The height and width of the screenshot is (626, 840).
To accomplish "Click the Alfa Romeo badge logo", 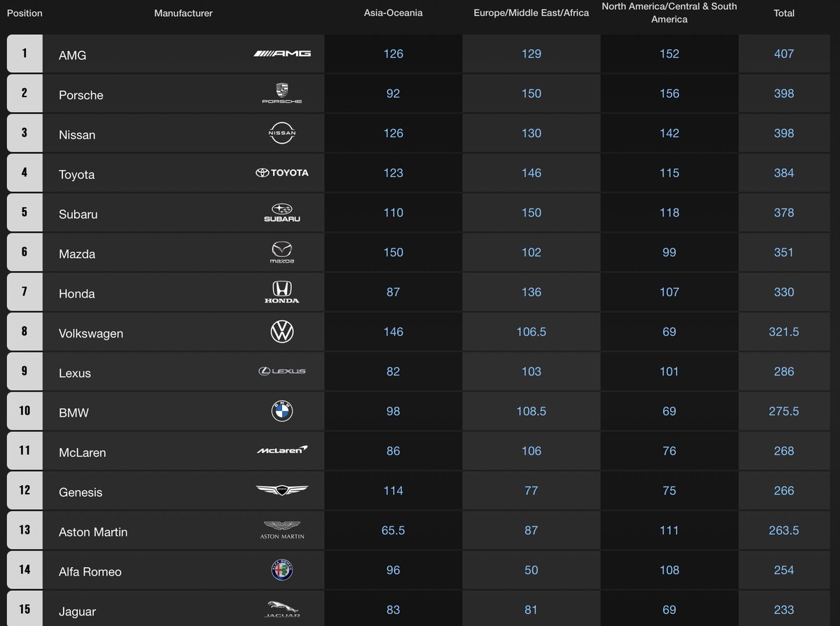I will coord(282,570).
